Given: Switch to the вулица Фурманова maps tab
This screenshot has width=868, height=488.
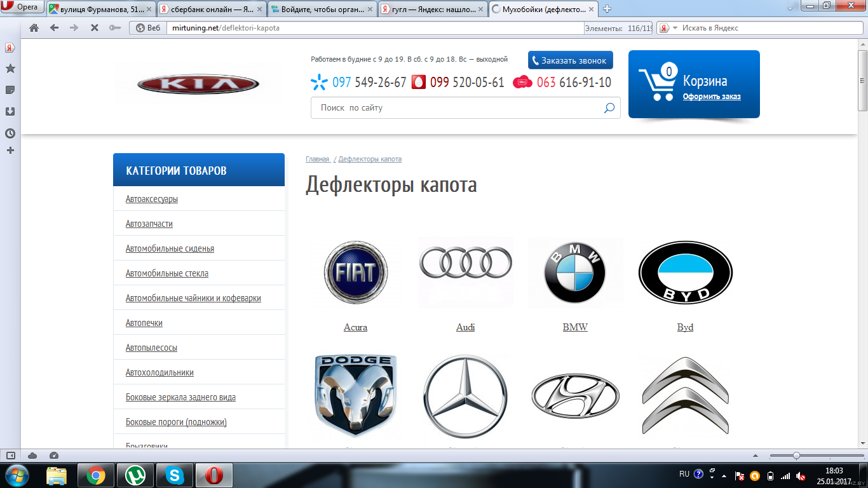Looking at the screenshot, I should 101,9.
